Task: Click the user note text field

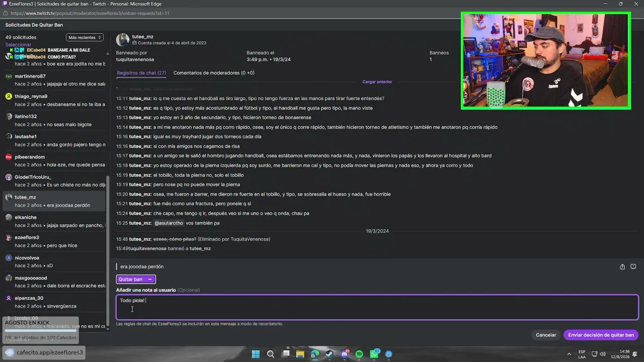Action: [377, 307]
